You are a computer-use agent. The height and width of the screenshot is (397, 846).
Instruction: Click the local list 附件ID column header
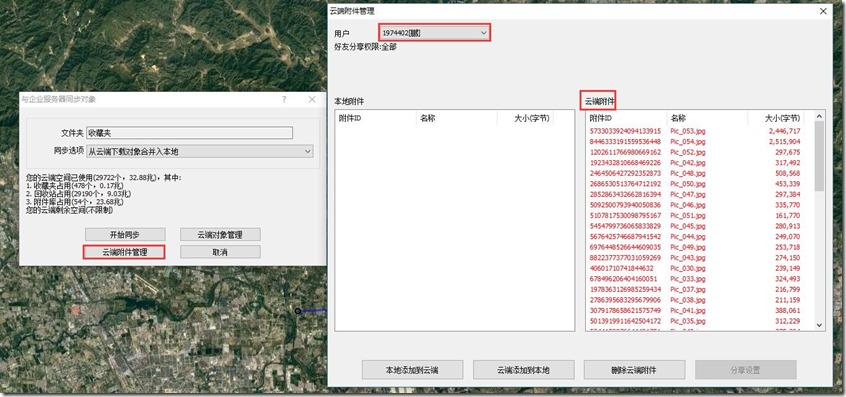point(376,118)
